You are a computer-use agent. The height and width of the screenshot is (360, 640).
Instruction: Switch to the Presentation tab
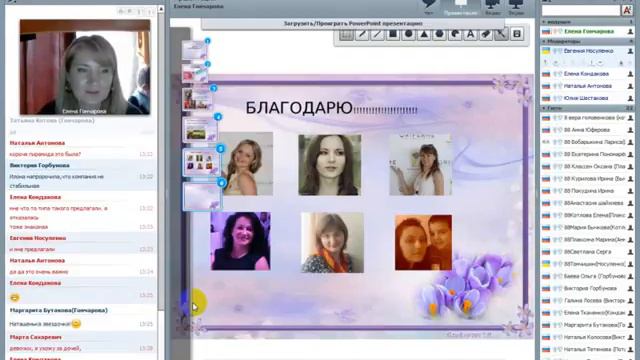(460, 7)
